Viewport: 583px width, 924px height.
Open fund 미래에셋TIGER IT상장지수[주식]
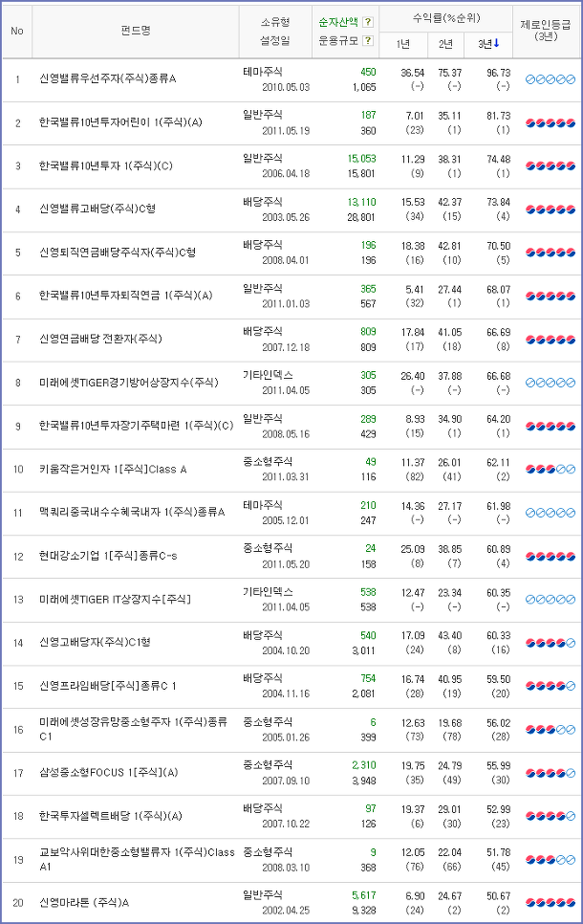click(x=115, y=600)
